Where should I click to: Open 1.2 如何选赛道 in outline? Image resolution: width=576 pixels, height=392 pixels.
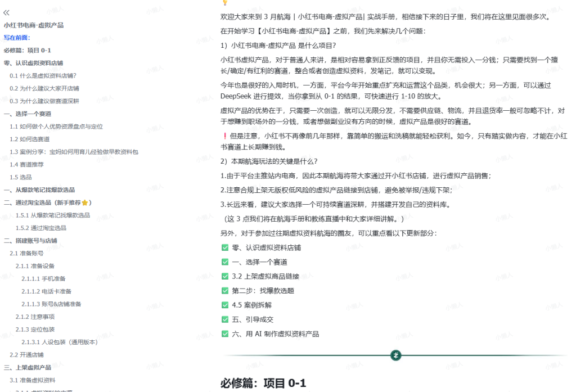[29, 139]
